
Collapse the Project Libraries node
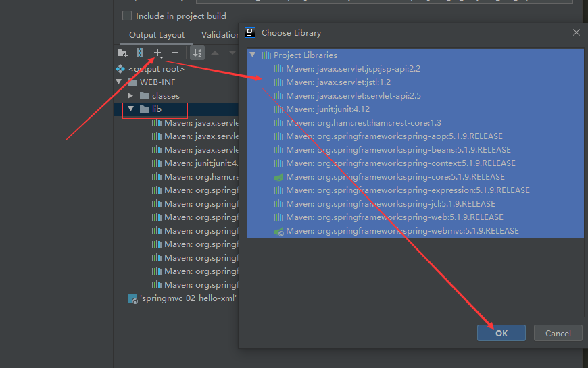(x=253, y=55)
